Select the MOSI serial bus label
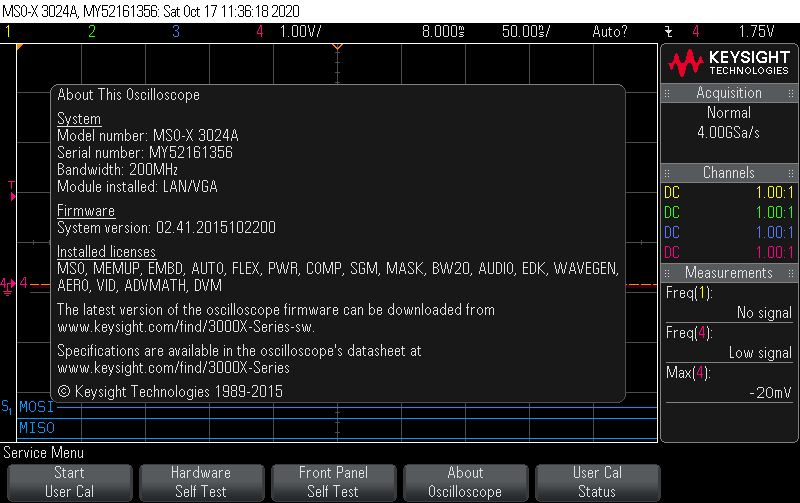 [36, 407]
